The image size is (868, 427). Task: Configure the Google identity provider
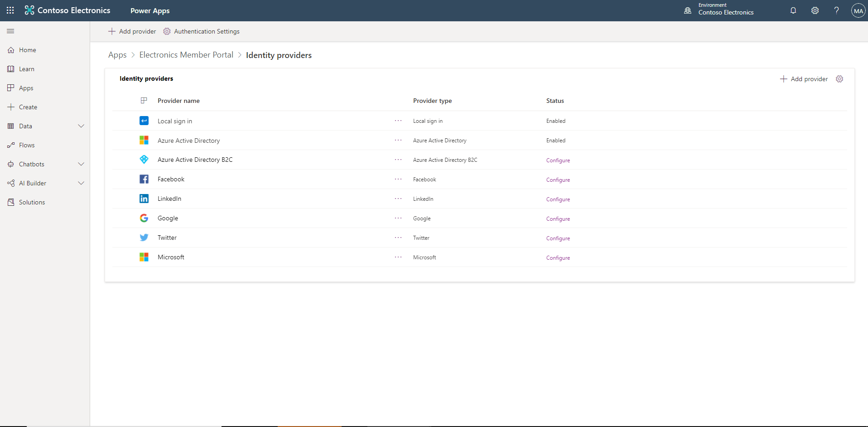[x=558, y=219]
